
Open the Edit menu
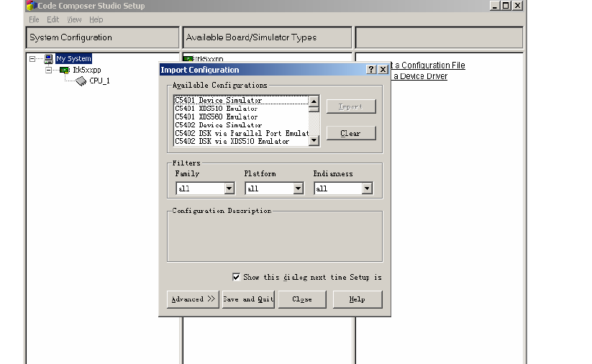coord(53,19)
